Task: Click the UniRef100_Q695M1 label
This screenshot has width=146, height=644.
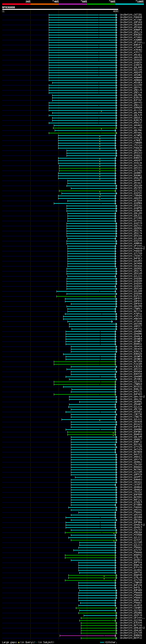Action: (x=131, y=401)
